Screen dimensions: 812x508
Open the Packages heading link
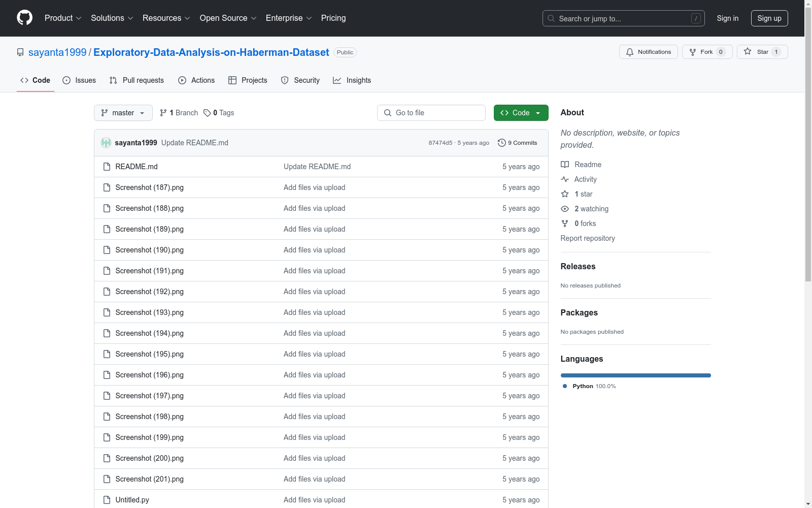pyautogui.click(x=579, y=312)
